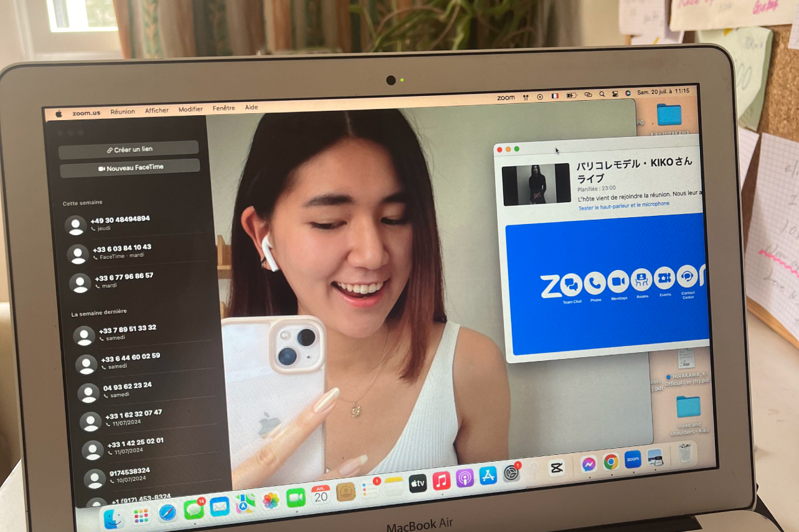The height and width of the screenshot is (532, 799).
Task: Open the Réunion menu
Action: tap(123, 112)
